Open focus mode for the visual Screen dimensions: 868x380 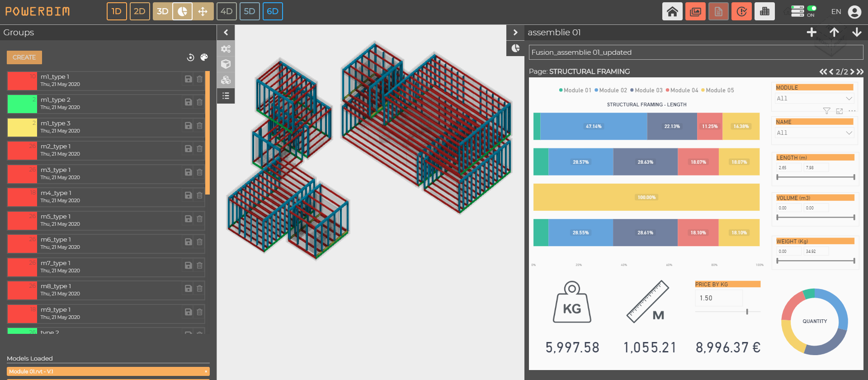(x=840, y=111)
